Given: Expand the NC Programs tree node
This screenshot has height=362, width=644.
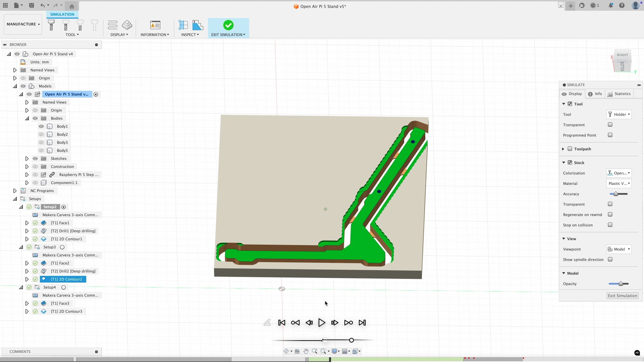Looking at the screenshot, I should pyautogui.click(x=15, y=191).
